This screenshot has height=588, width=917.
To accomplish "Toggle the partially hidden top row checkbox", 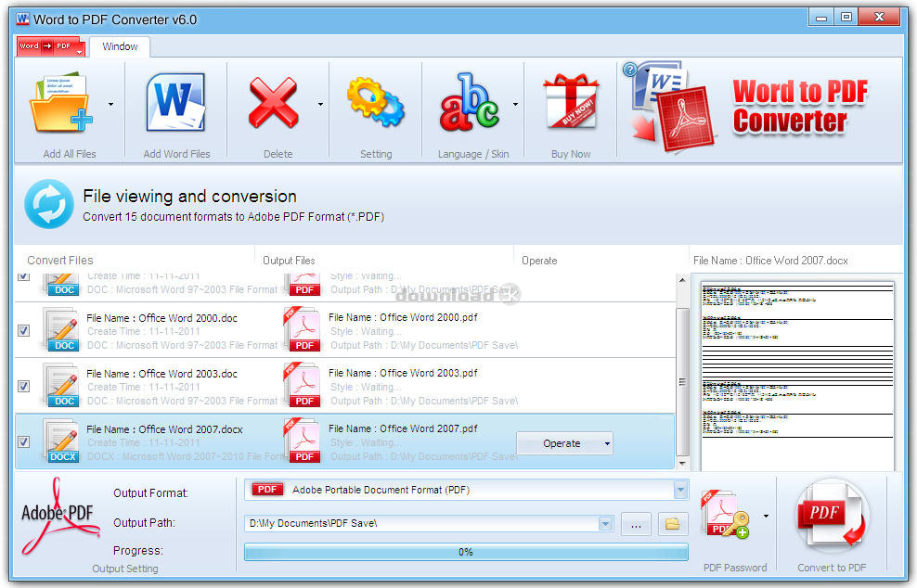I will (23, 275).
